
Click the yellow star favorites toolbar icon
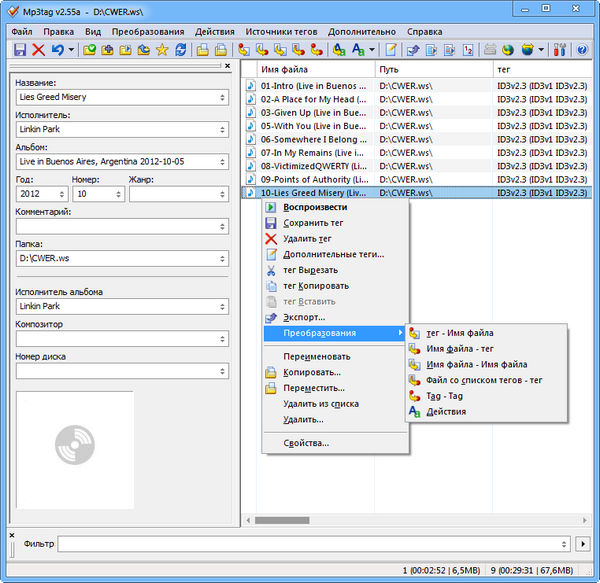(161, 49)
